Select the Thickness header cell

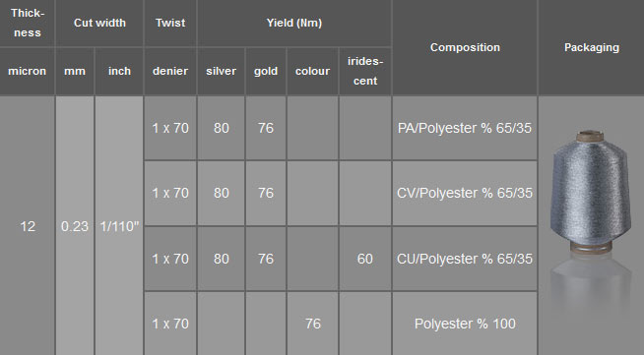[x=28, y=23]
